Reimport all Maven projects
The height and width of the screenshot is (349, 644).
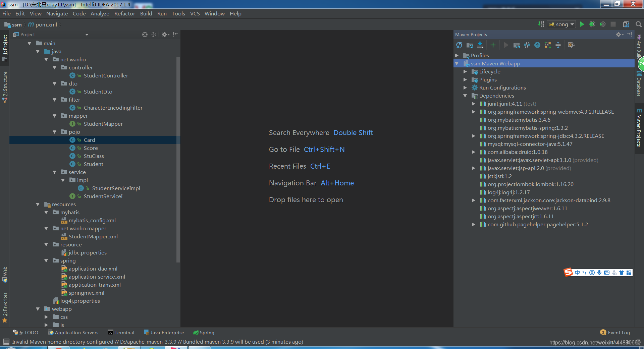[459, 45]
